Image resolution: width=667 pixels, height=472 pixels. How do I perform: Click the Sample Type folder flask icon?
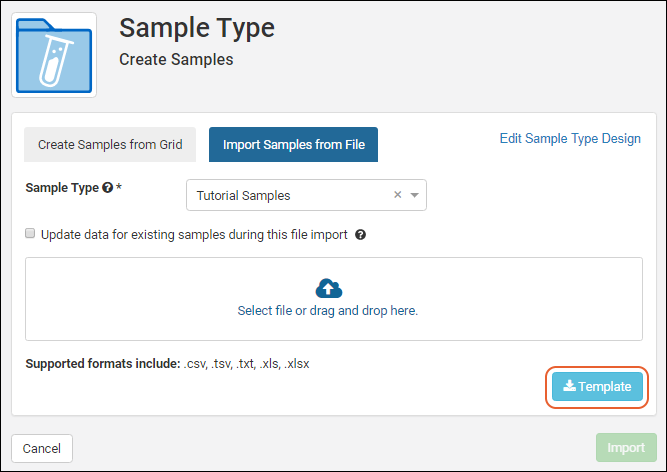[54, 55]
